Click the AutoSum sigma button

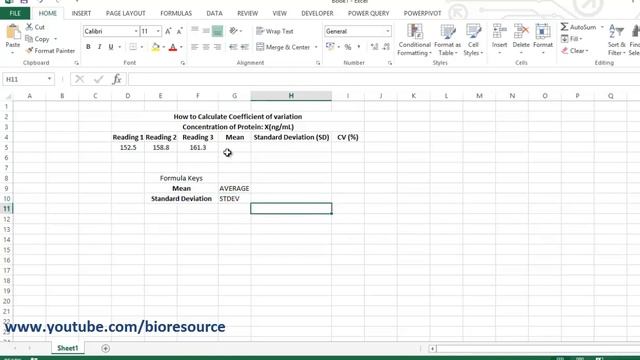pos(578,27)
